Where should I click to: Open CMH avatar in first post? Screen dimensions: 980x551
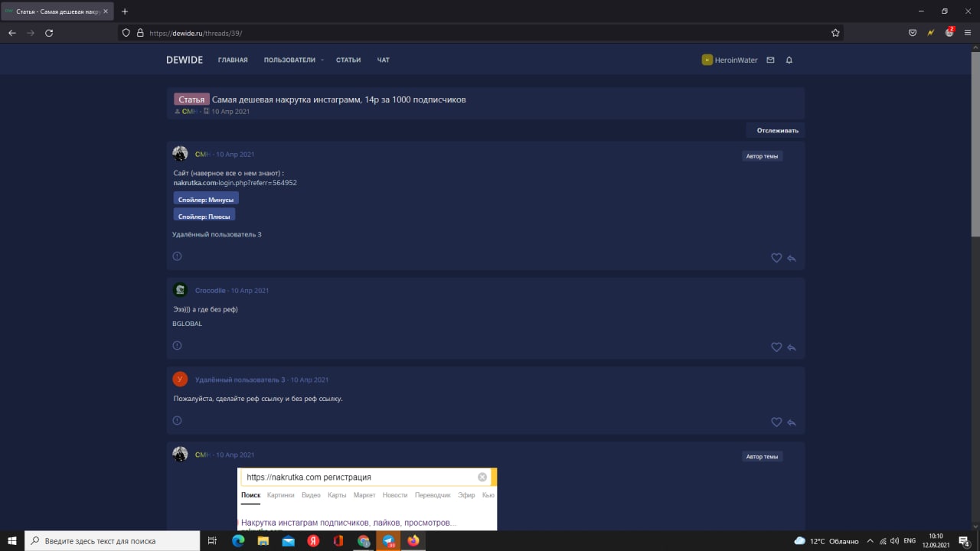click(x=180, y=153)
